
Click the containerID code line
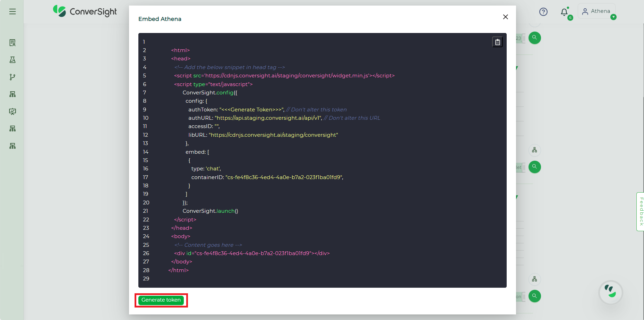267,177
